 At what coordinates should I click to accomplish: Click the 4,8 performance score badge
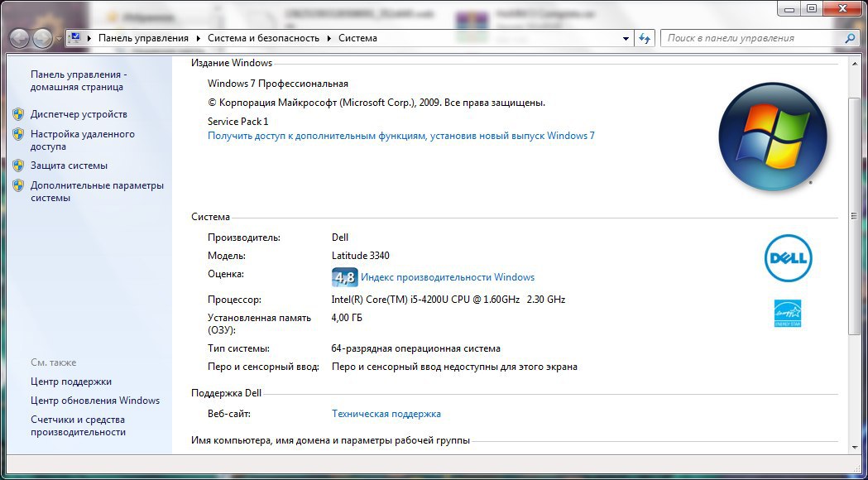(344, 276)
